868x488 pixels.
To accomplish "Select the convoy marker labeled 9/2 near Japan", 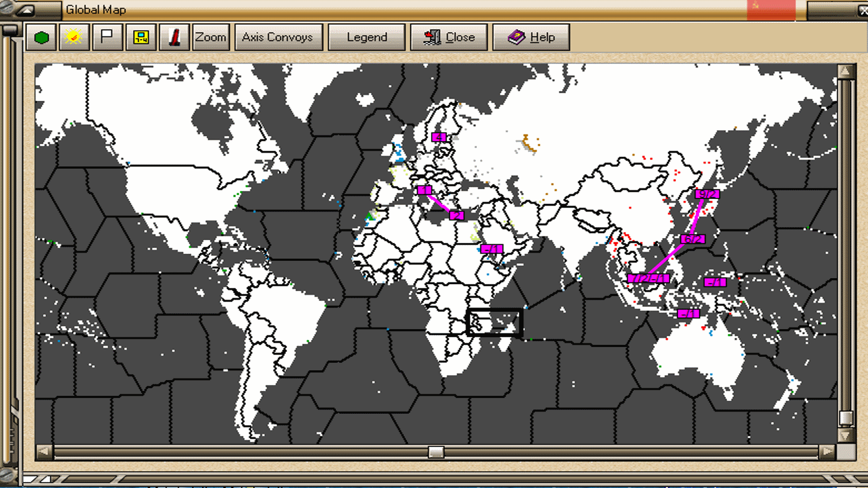I will coord(707,194).
